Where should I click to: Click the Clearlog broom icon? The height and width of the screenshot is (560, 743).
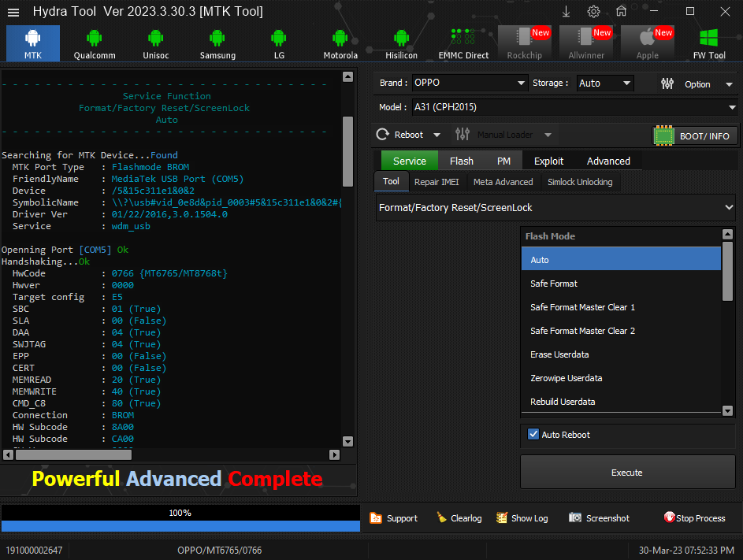[x=441, y=517]
